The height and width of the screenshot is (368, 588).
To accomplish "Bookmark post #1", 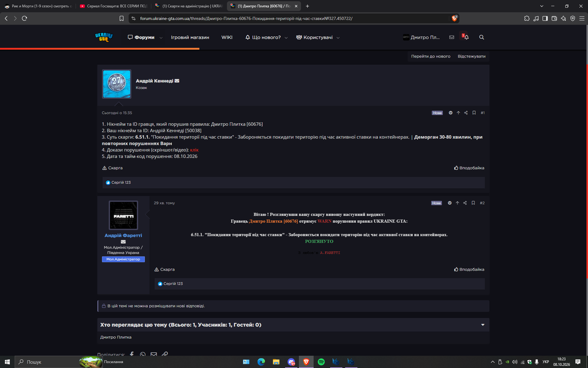I will (x=474, y=113).
